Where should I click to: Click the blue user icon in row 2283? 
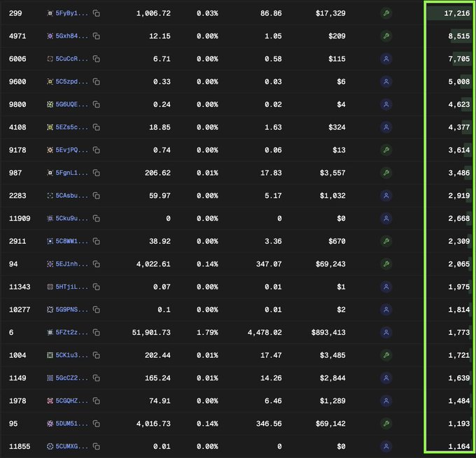coord(386,196)
